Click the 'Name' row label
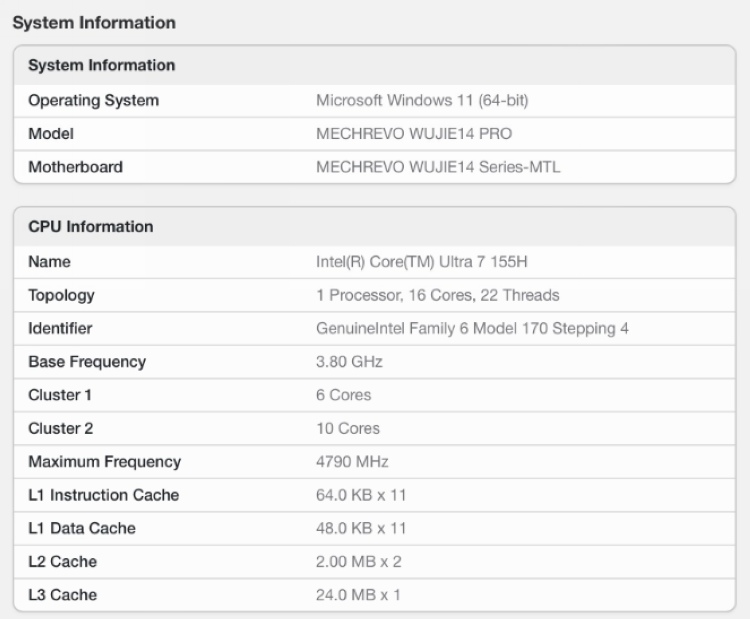The width and height of the screenshot is (750, 619). coord(50,262)
